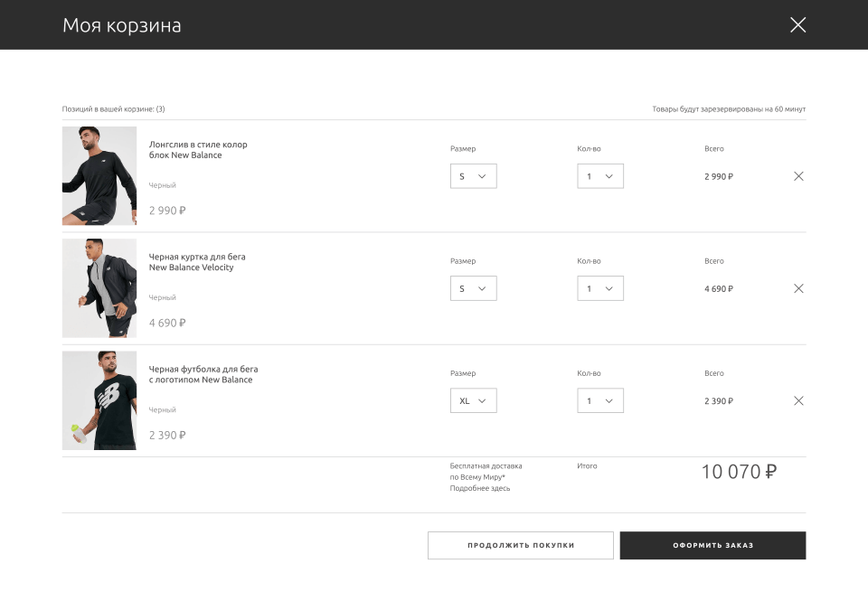Open the Подробнее здесь delivery link
868x601 pixels.
[x=480, y=488]
